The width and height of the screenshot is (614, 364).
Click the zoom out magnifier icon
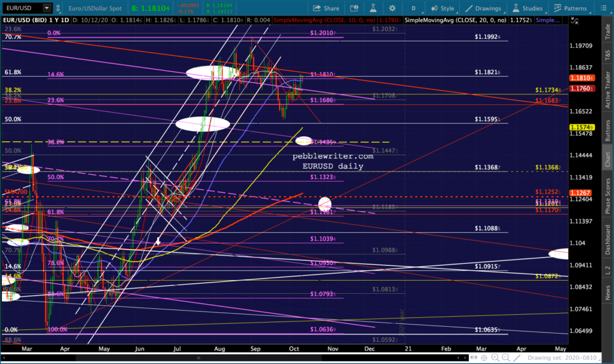506,358
